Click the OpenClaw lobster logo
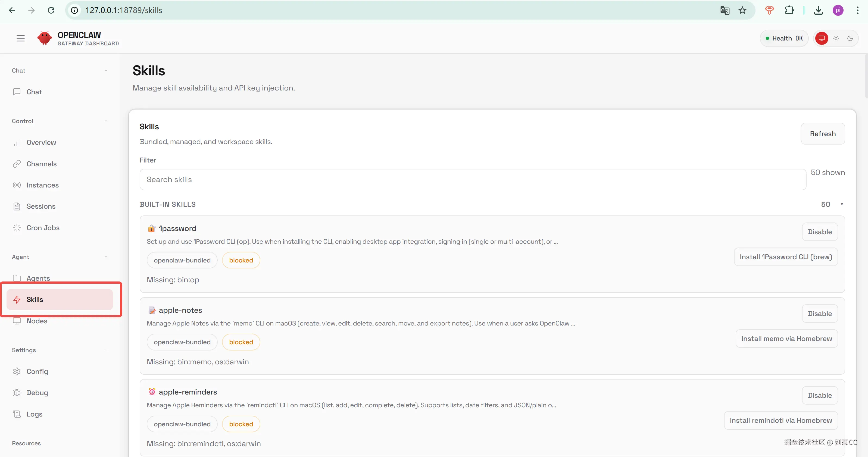 (45, 38)
